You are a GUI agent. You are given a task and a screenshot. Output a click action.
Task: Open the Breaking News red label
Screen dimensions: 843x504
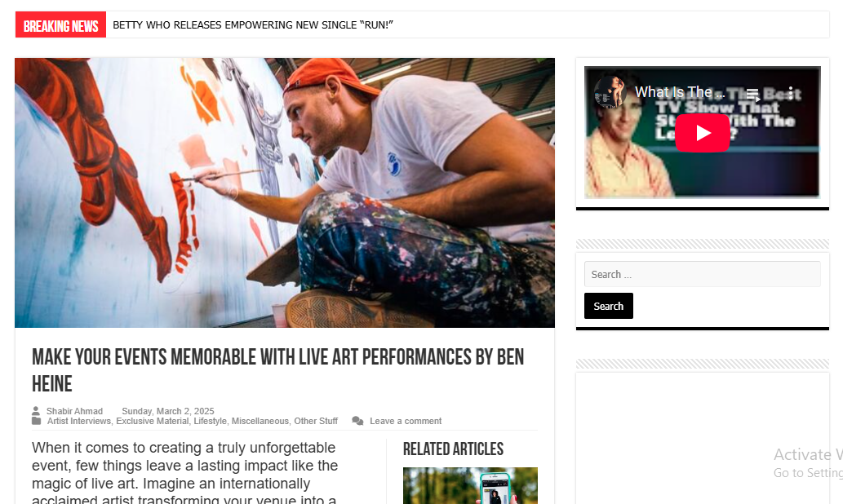60,25
